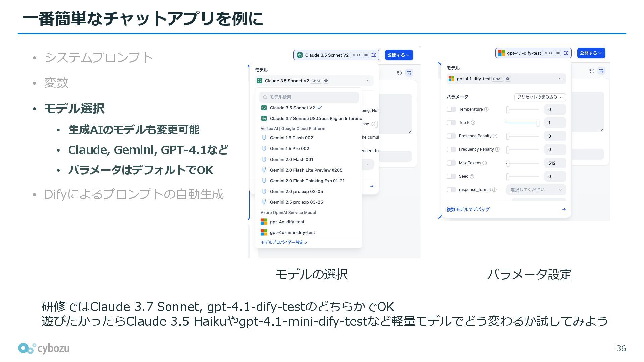Select gpt-4o-mini-dify-test model
The width and height of the screenshot is (644, 362).
point(308,232)
